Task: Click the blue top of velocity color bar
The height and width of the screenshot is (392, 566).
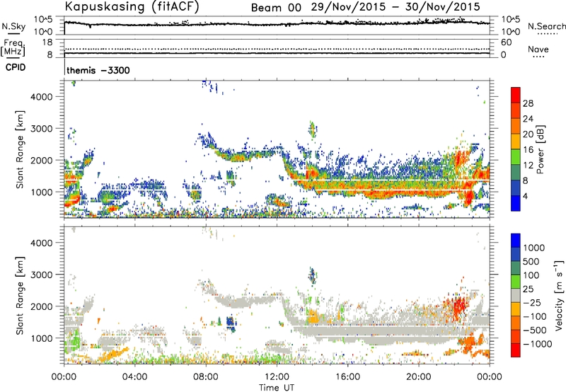Action: pyautogui.click(x=516, y=241)
